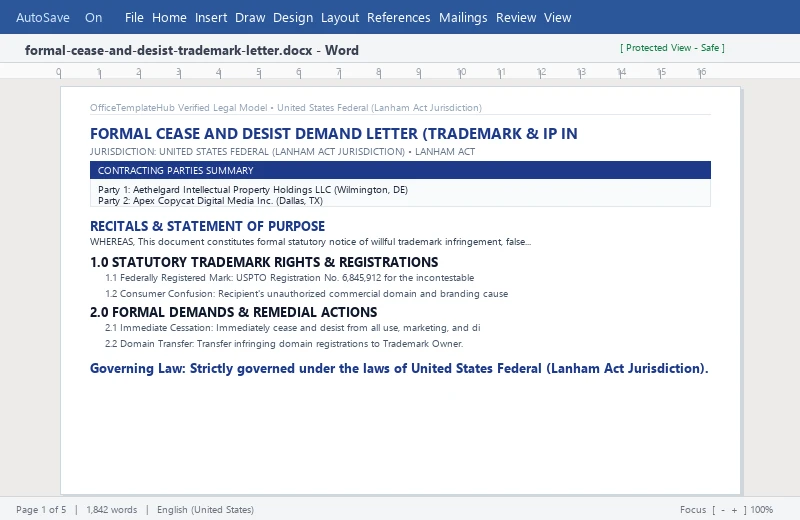Click clause 2.1 Immediate Cessation
This screenshot has height=520, width=800.
pos(292,328)
